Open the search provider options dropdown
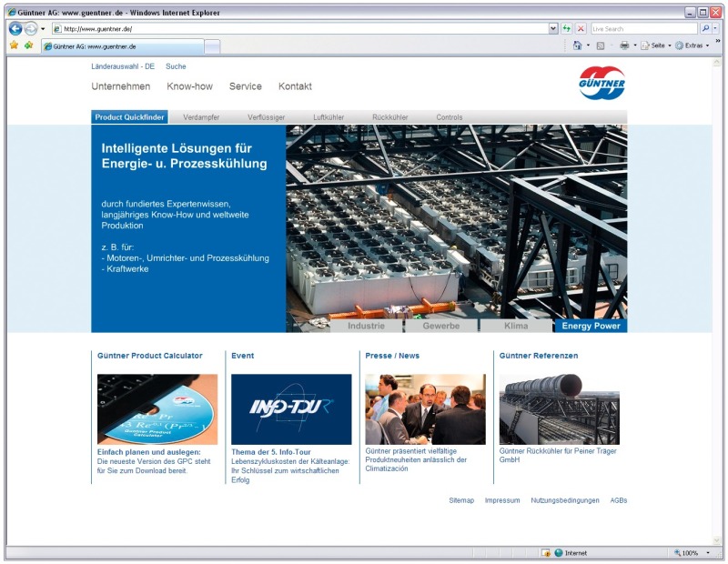This screenshot has width=728, height=564. (715, 29)
